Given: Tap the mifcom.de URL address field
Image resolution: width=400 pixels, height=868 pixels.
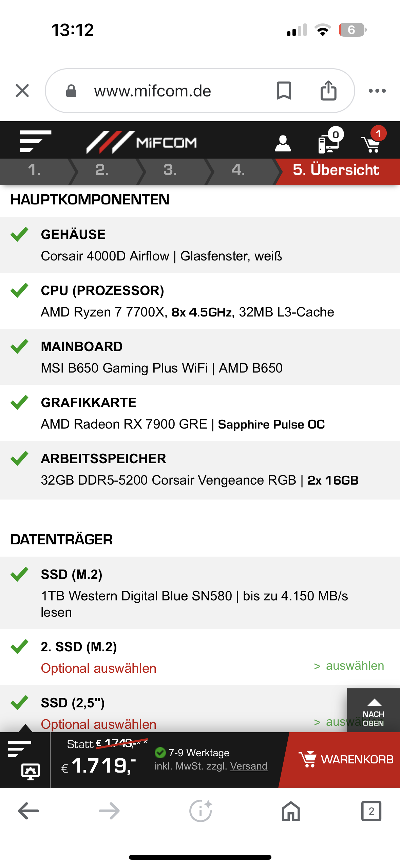Looking at the screenshot, I should 153,91.
